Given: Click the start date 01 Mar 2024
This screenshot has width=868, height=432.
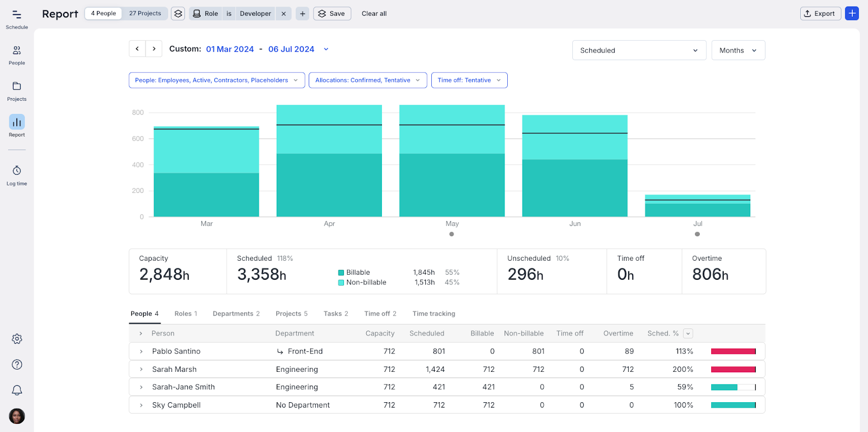Looking at the screenshot, I should point(230,49).
